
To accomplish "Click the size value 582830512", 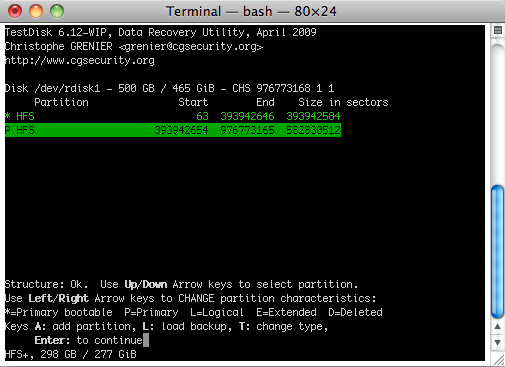I will (x=313, y=130).
